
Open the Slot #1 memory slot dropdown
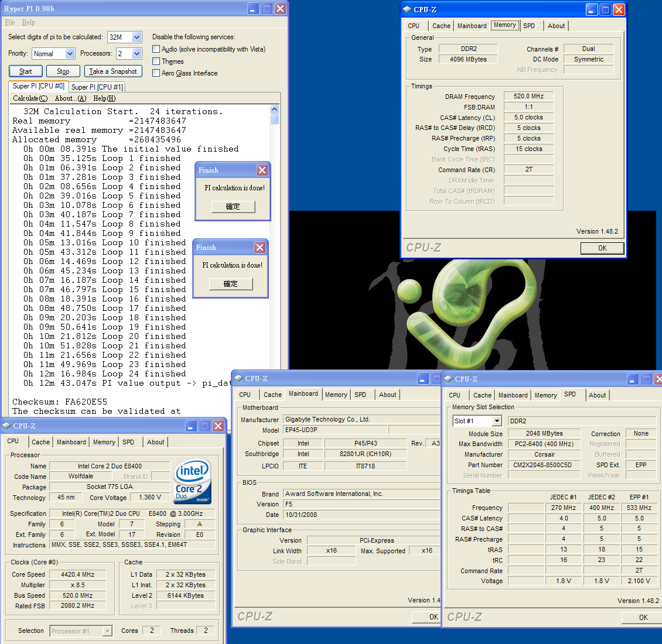(x=497, y=421)
